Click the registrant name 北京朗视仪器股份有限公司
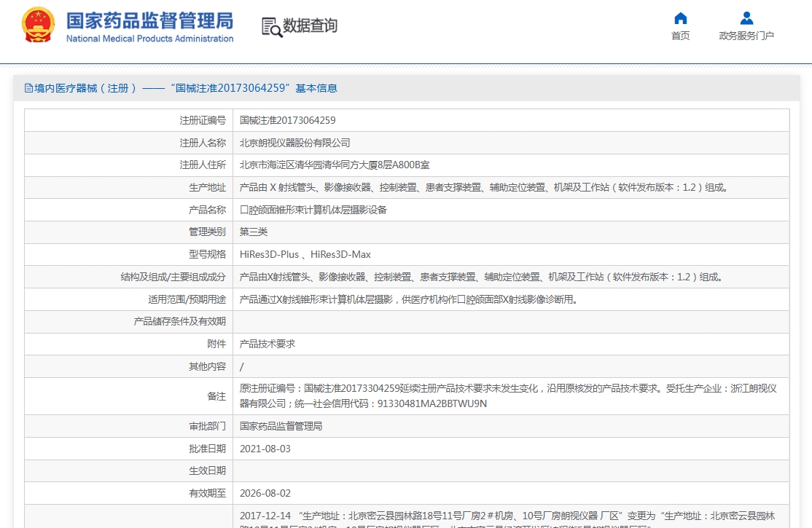Image resolution: width=812 pixels, height=528 pixels. pos(294,143)
